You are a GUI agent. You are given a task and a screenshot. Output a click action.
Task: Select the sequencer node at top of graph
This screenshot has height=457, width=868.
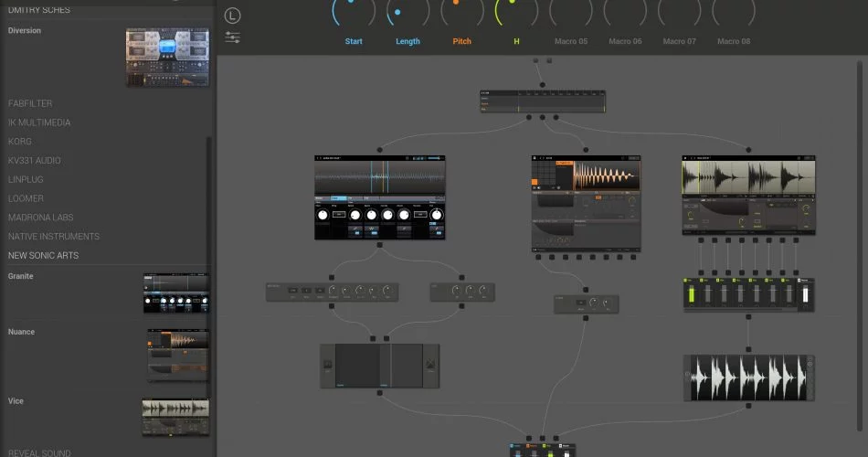[543, 101]
